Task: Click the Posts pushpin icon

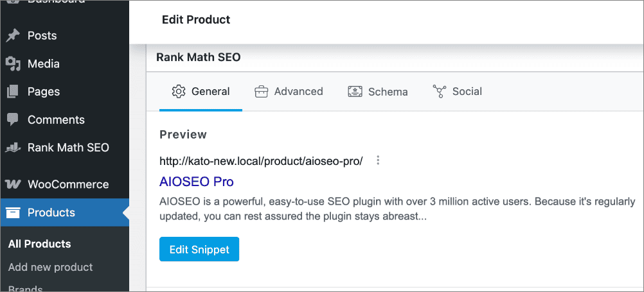Action: point(13,36)
